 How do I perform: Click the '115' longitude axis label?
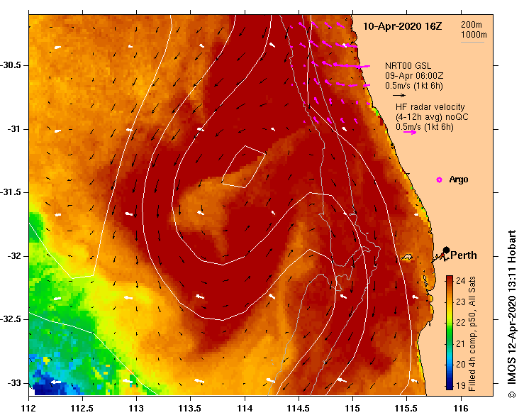[x=352, y=409]
